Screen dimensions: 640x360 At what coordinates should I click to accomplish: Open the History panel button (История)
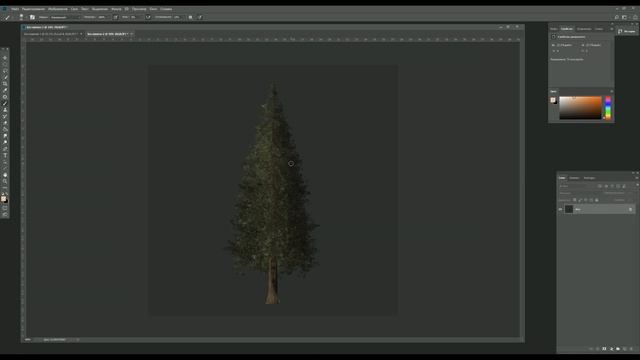click(x=627, y=31)
